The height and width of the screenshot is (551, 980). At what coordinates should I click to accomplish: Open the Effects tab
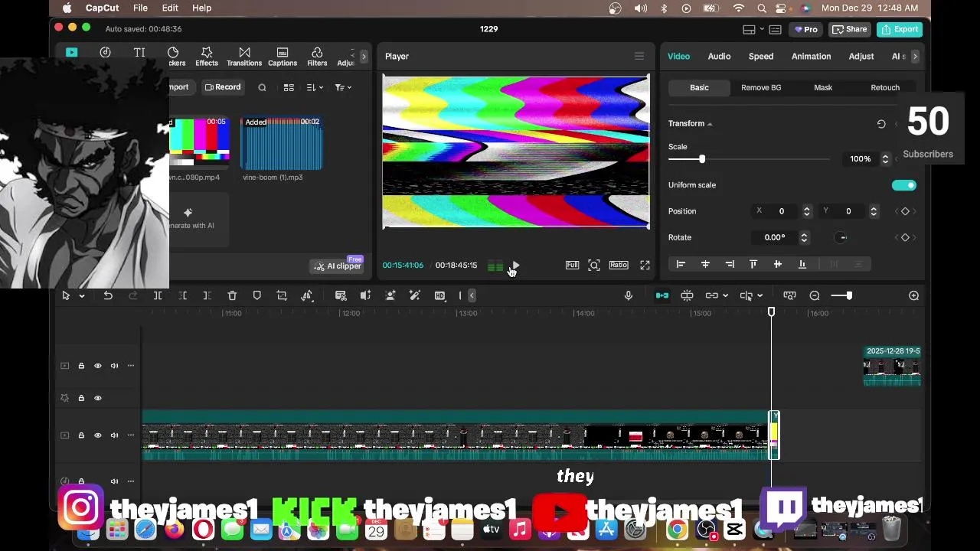pyautogui.click(x=207, y=57)
